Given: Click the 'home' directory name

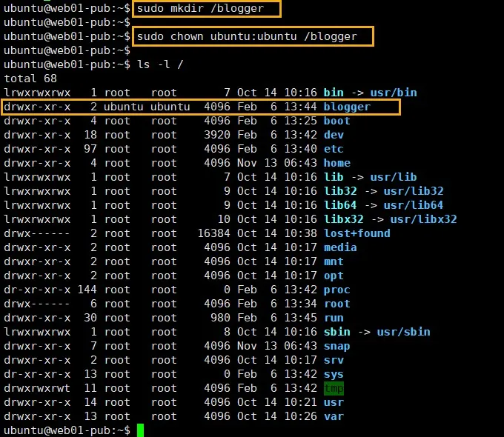Looking at the screenshot, I should pyautogui.click(x=337, y=163).
